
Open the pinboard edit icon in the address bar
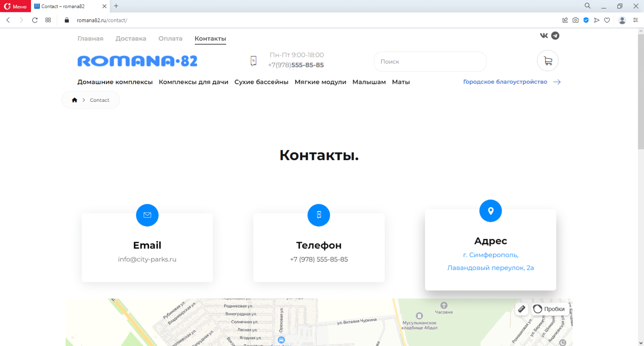(x=565, y=20)
